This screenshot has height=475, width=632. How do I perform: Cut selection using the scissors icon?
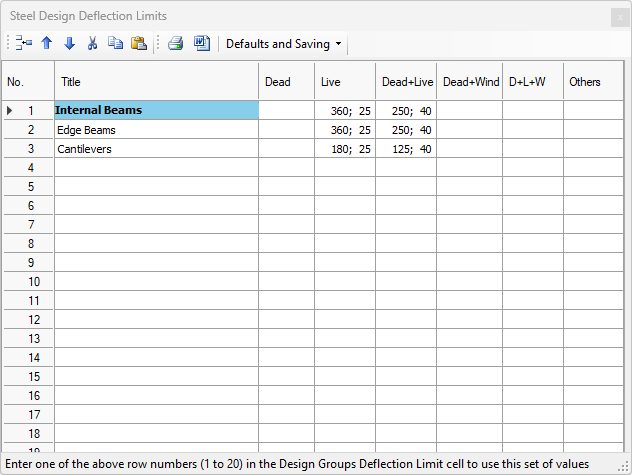pyautogui.click(x=93, y=44)
